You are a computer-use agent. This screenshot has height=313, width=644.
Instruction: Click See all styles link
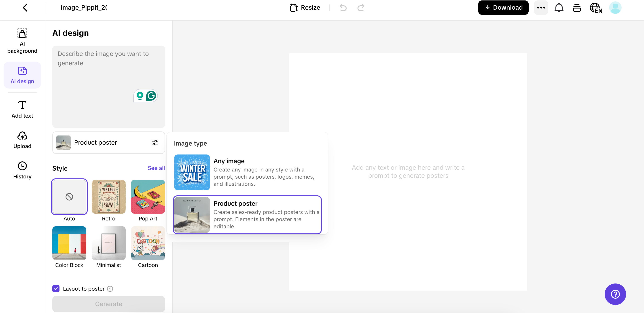(156, 168)
